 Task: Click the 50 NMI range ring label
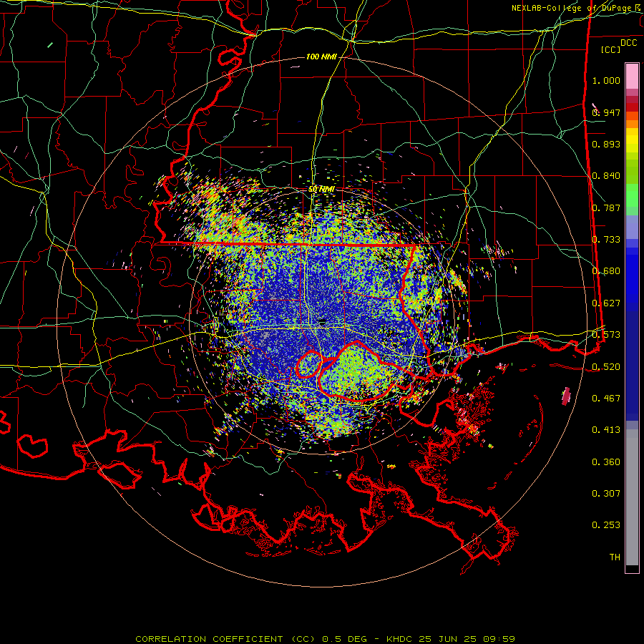pyautogui.click(x=321, y=189)
